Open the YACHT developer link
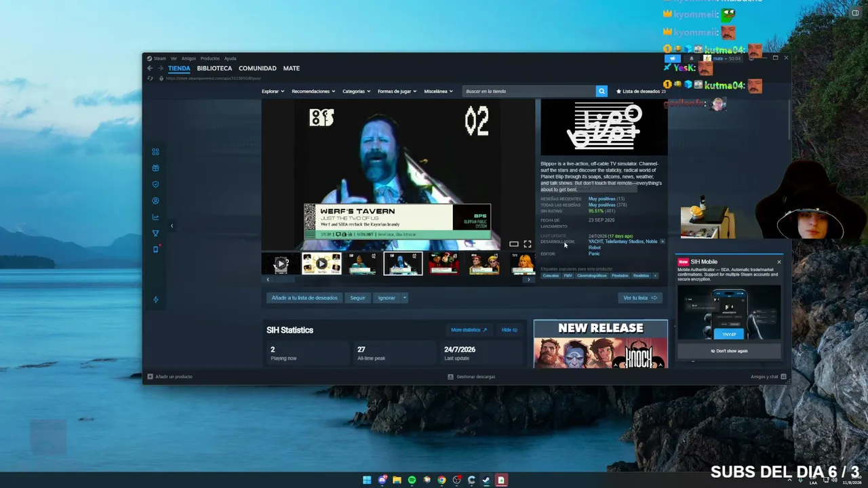Viewport: 868px width, 488px height. click(x=595, y=241)
